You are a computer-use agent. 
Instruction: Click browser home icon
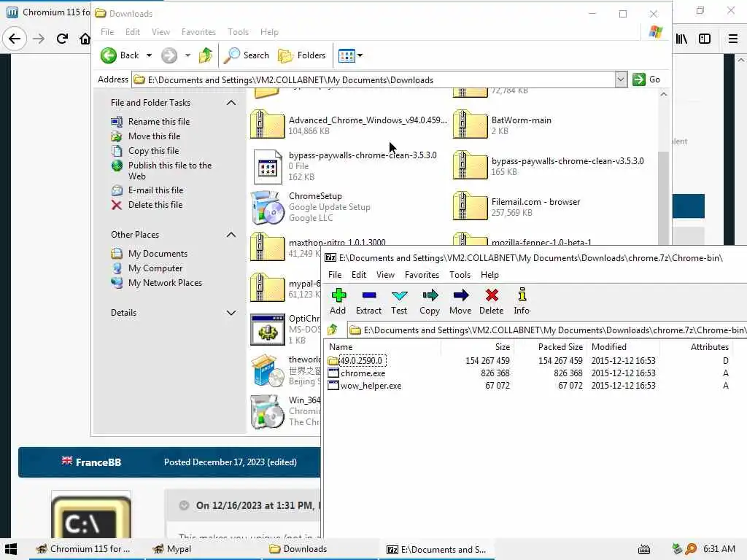[85, 39]
